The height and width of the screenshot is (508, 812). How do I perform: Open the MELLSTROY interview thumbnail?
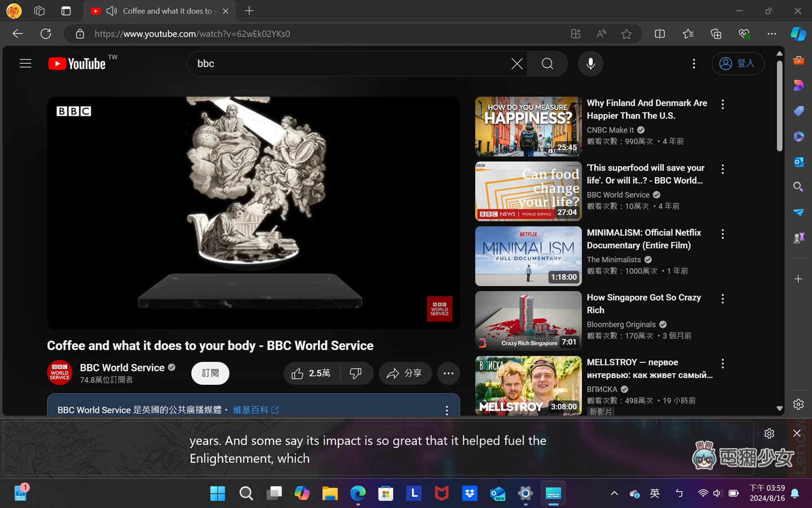click(x=528, y=386)
